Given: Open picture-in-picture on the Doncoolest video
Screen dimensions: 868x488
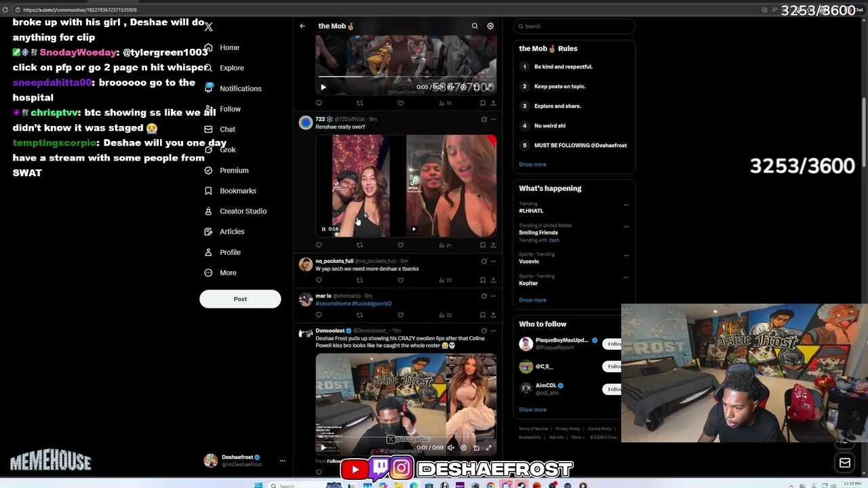Looking at the screenshot, I should tap(476, 447).
